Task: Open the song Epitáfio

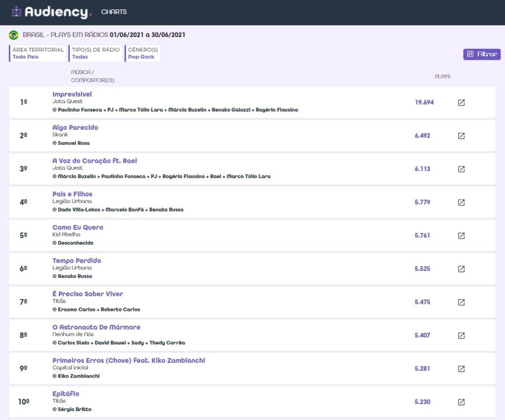Action: [x=66, y=393]
